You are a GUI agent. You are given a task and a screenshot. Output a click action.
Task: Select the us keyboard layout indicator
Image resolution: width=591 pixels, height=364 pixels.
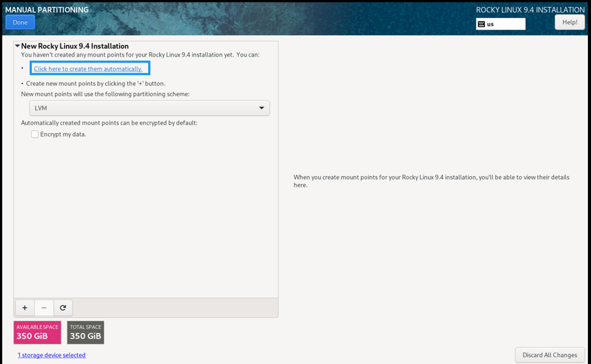point(501,24)
